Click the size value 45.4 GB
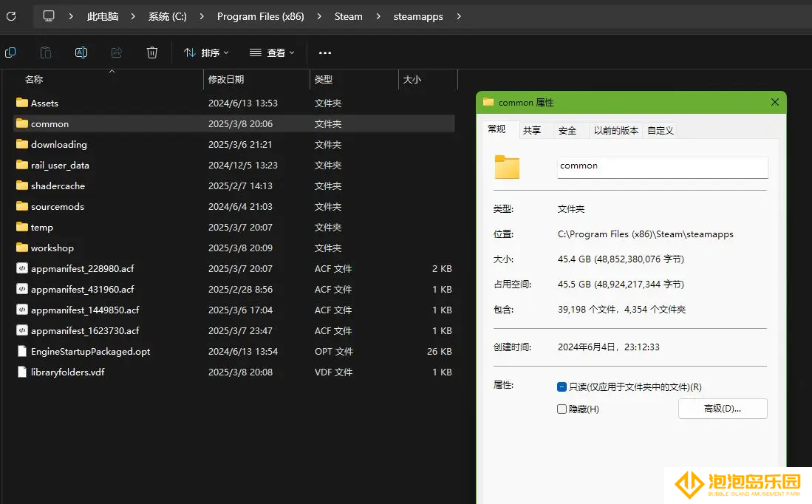 tap(621, 259)
